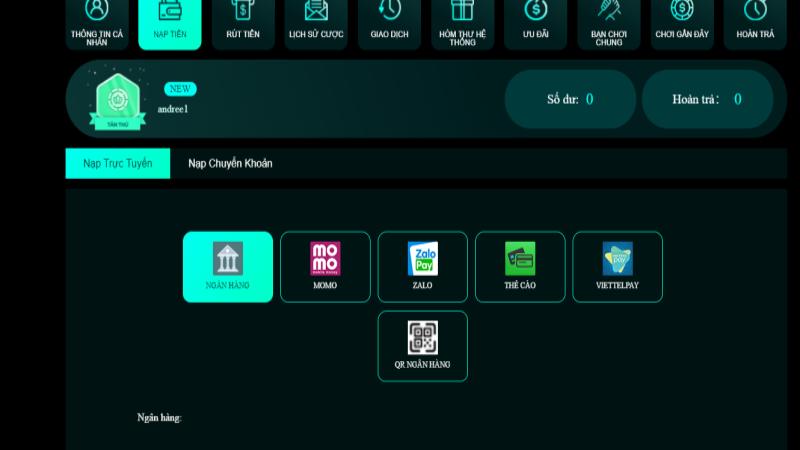Image resolution: width=800 pixels, height=450 pixels.
Task: Click the Ngân hàng field label
Action: click(159, 418)
